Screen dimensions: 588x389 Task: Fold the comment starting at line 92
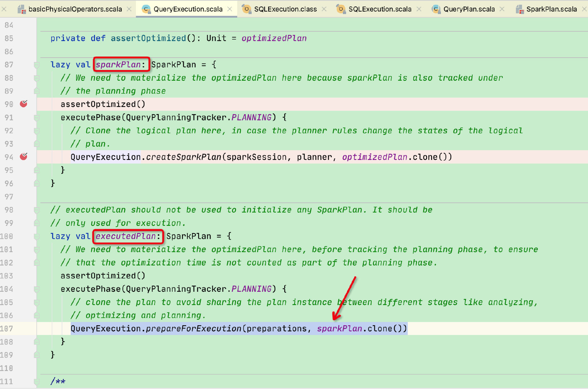pos(36,131)
